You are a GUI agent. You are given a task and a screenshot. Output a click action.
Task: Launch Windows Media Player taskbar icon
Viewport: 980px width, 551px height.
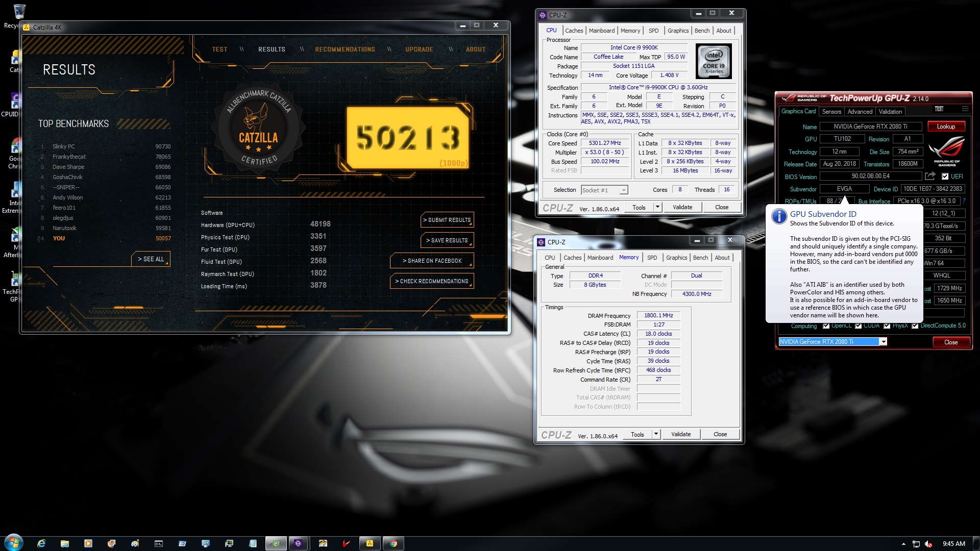click(x=88, y=543)
